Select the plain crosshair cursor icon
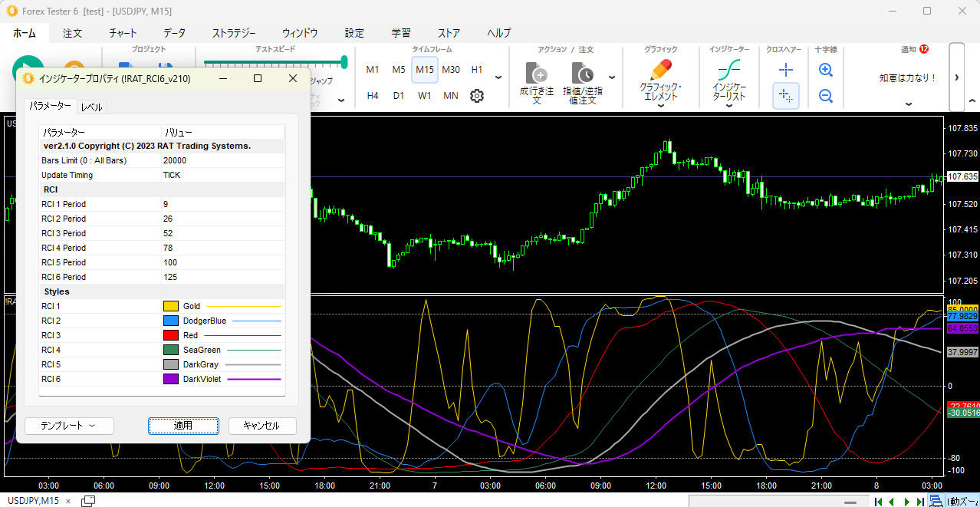The width and height of the screenshot is (980, 507). pos(785,70)
